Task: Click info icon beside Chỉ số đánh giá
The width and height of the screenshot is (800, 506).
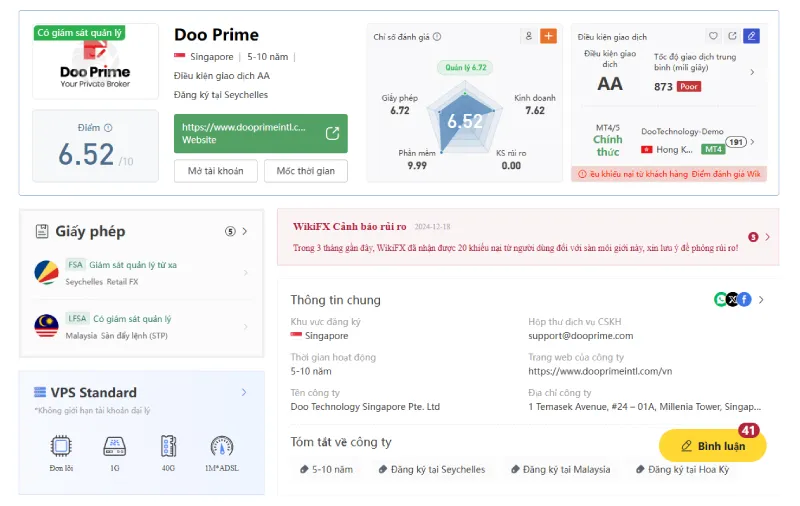Action: point(437,37)
